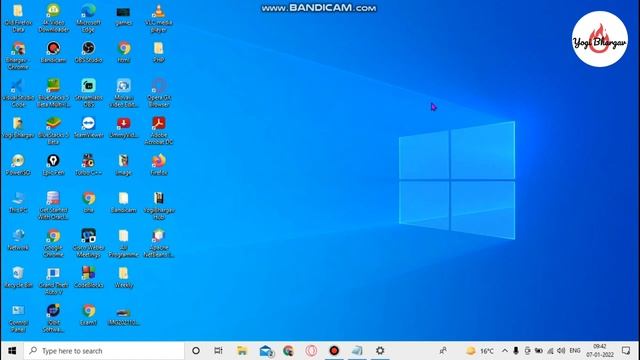Viewport: 640px width, 360px height.
Task: Launch Microsoft Edge from the desktop
Action: tap(88, 18)
